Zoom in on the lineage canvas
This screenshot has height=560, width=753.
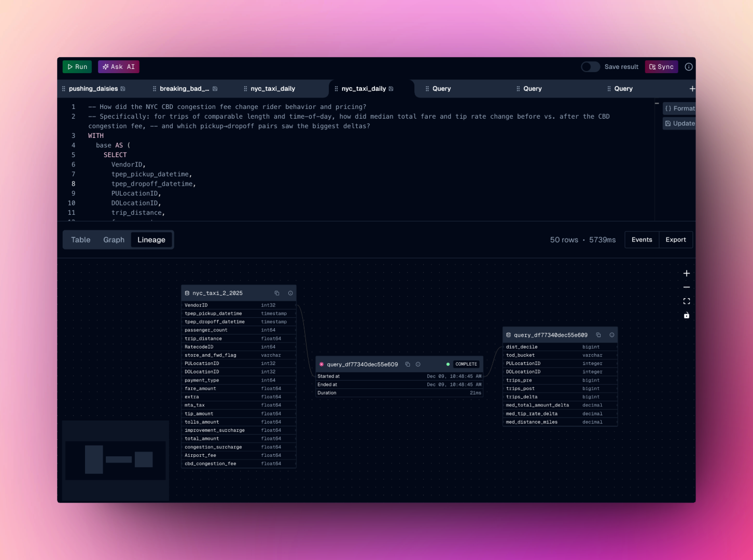tap(687, 273)
